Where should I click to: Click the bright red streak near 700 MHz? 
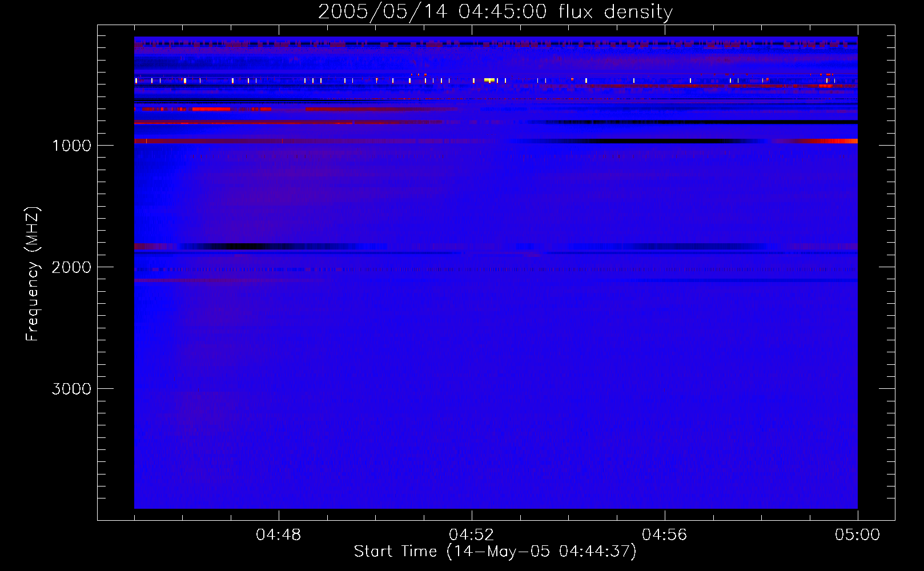coord(211,108)
